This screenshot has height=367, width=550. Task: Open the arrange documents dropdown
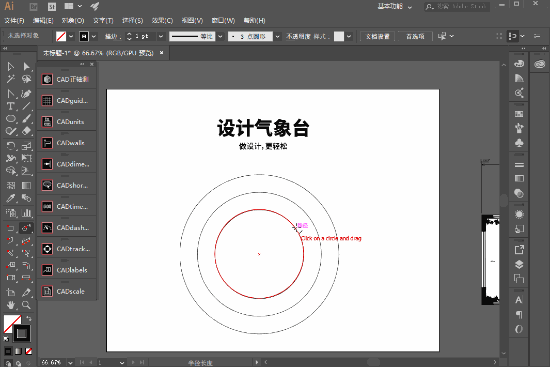[73, 6]
